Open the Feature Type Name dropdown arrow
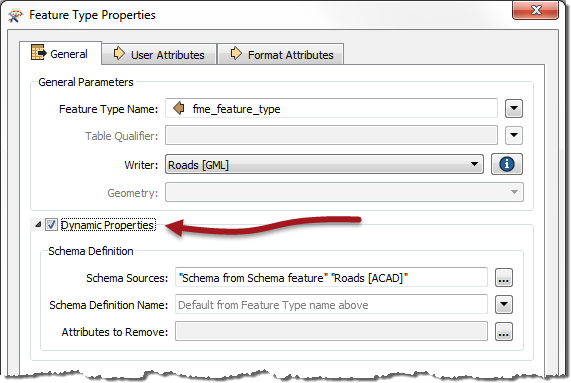This screenshot has width=571, height=383. 514,108
